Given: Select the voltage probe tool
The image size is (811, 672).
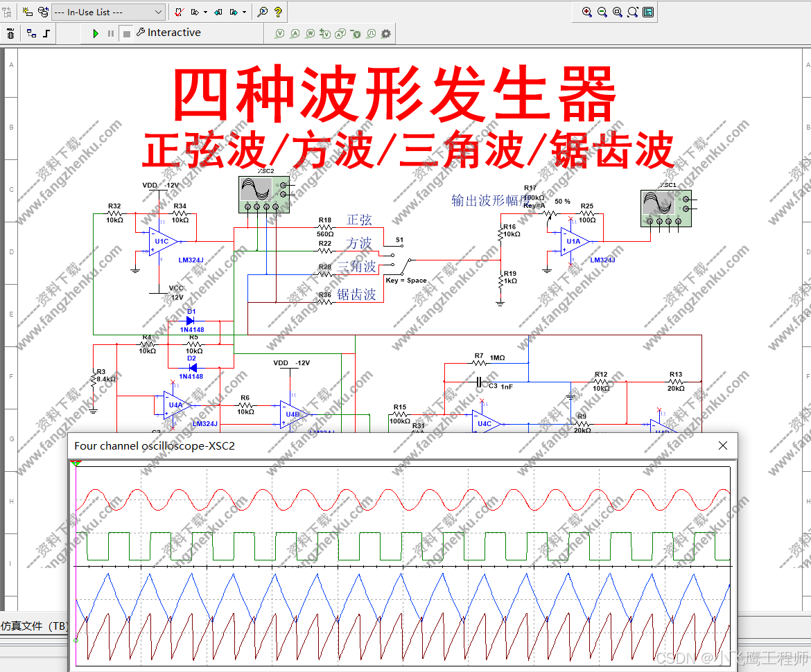Looking at the screenshot, I should (x=279, y=33).
